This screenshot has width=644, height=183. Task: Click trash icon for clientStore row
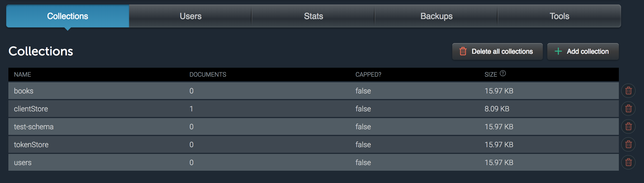pos(628,109)
